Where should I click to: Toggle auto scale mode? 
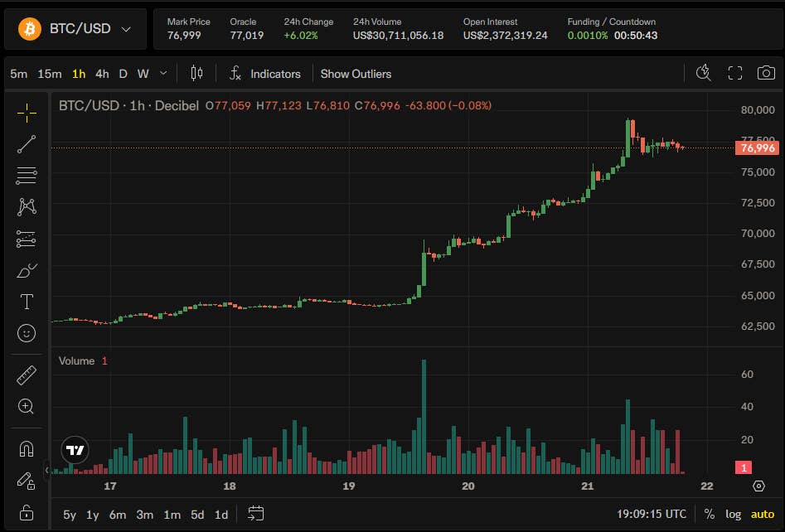(x=763, y=514)
